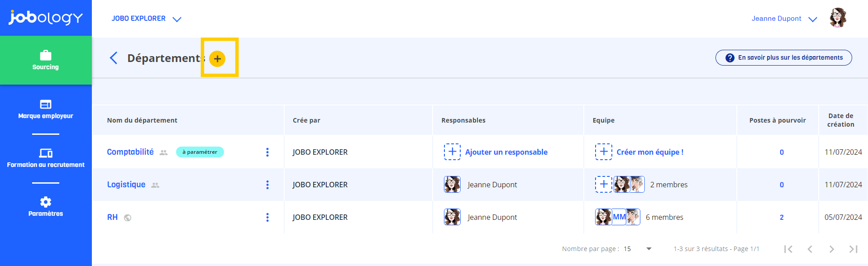This screenshot has height=266, width=868.
Task: Click the 1-3 sur 3 résultats text
Action: click(x=716, y=249)
